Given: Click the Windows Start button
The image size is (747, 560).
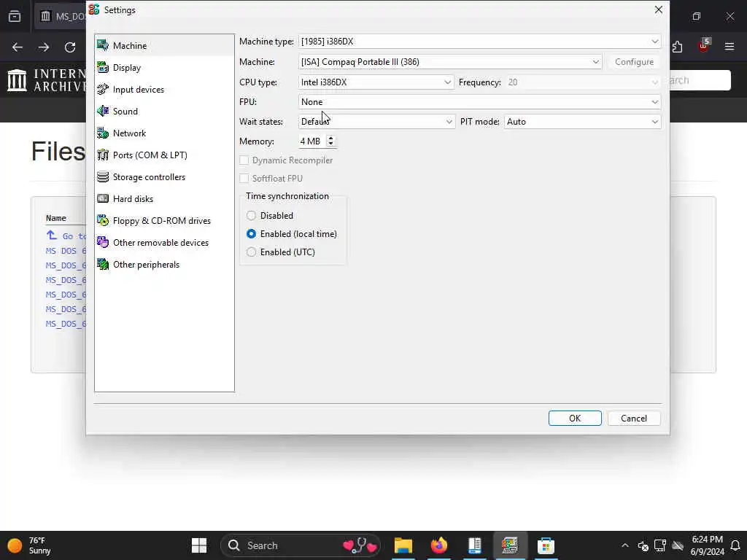Looking at the screenshot, I should click(x=198, y=545).
